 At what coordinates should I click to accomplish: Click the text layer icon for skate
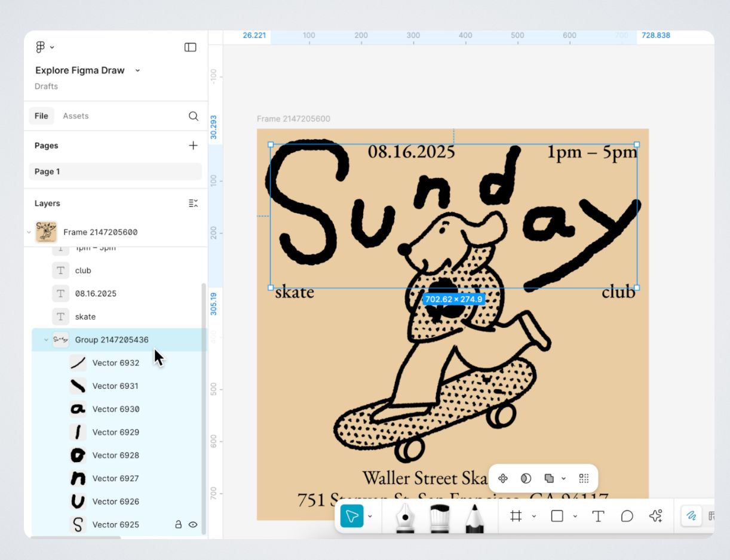point(60,316)
